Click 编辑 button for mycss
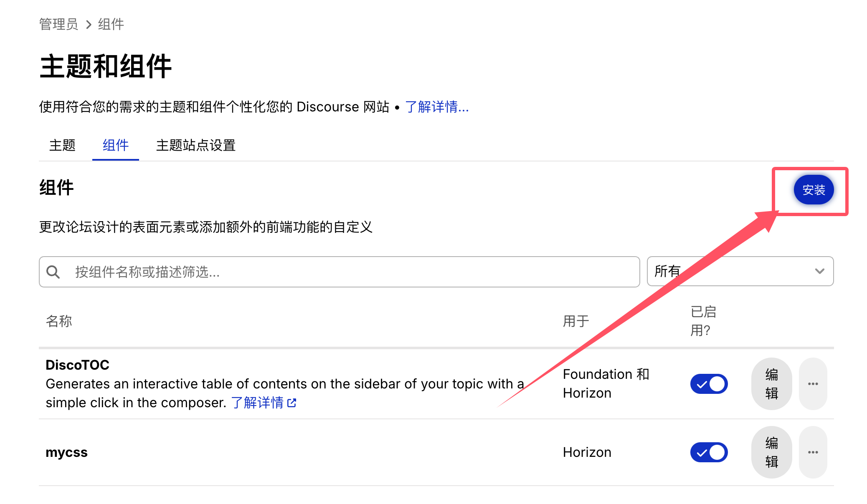The width and height of the screenshot is (867, 504). (x=771, y=452)
